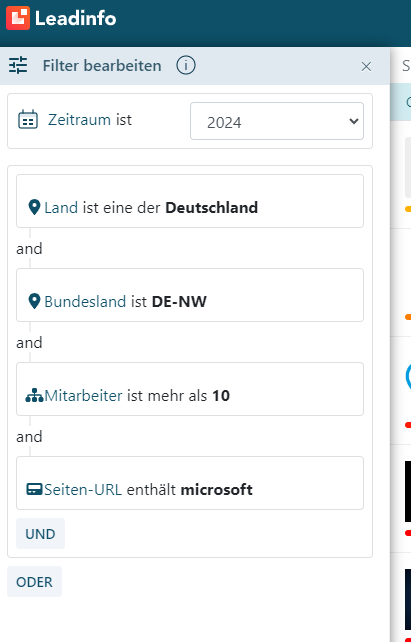Click the filter sliders icon
The height and width of the screenshot is (642, 411).
pos(18,66)
